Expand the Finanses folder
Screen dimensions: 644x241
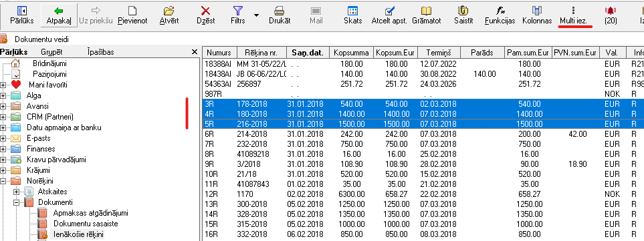[x=3, y=149]
